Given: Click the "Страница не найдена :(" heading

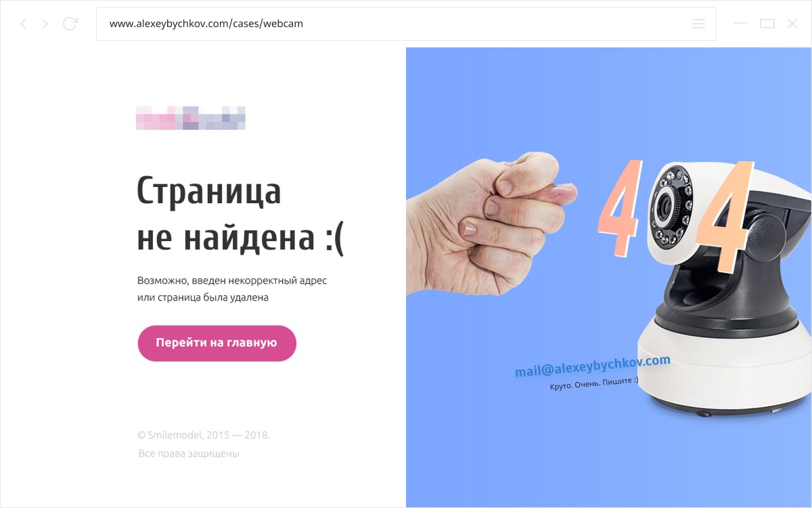Looking at the screenshot, I should point(240,214).
